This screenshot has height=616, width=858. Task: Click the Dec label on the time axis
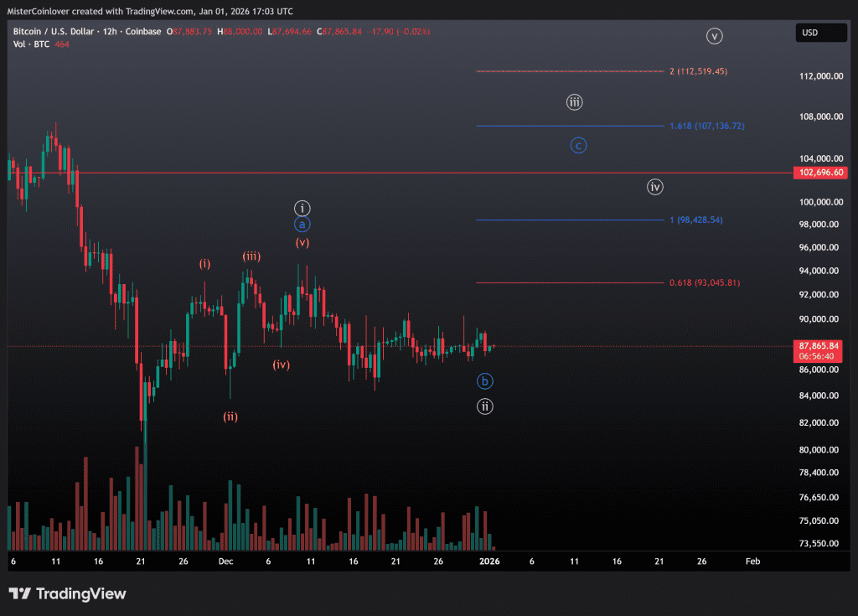[x=226, y=562]
